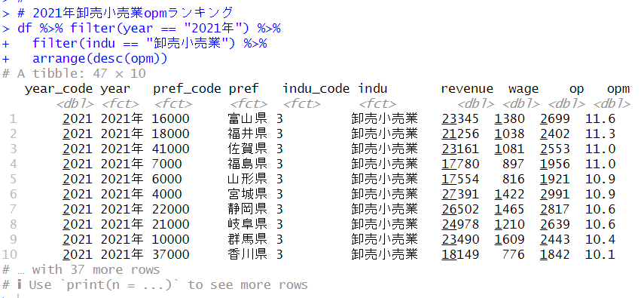
Task: Click op value 2699
Action: click(x=555, y=119)
